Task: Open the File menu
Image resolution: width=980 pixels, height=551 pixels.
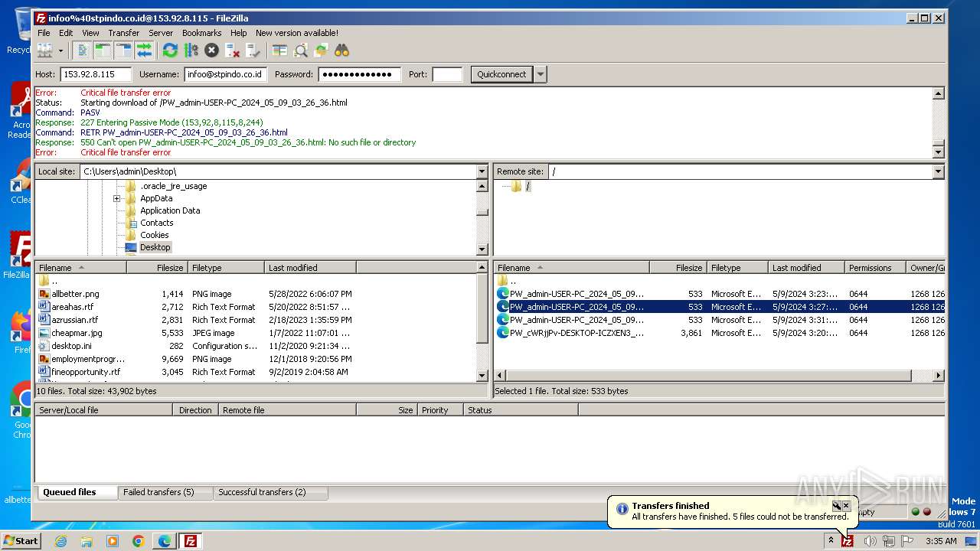Action: point(44,33)
